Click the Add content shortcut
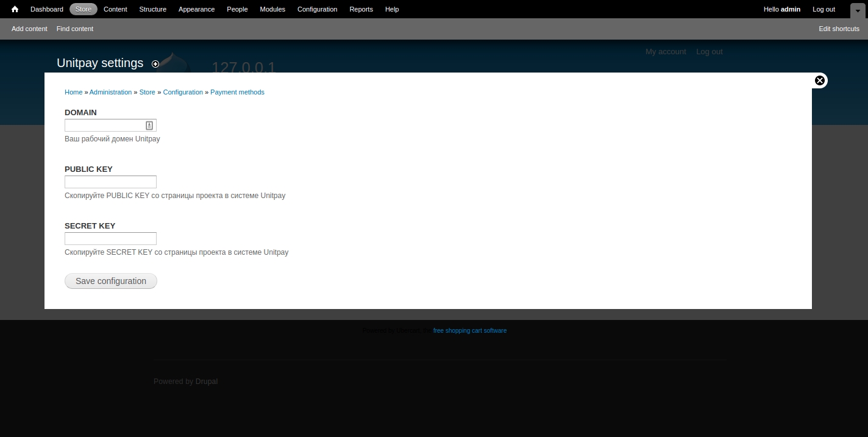Viewport: 868px width, 437px height. point(29,29)
